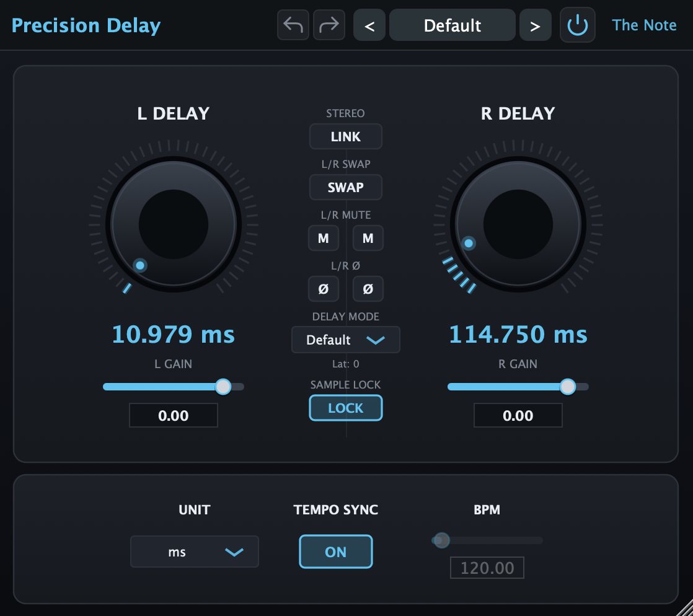Click the L GAIN 0.00 value field
Screen dimensions: 693x616
click(174, 415)
